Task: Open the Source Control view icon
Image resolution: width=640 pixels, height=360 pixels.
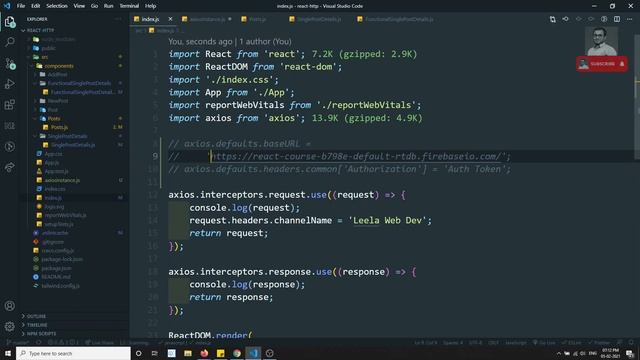Action: (9, 63)
